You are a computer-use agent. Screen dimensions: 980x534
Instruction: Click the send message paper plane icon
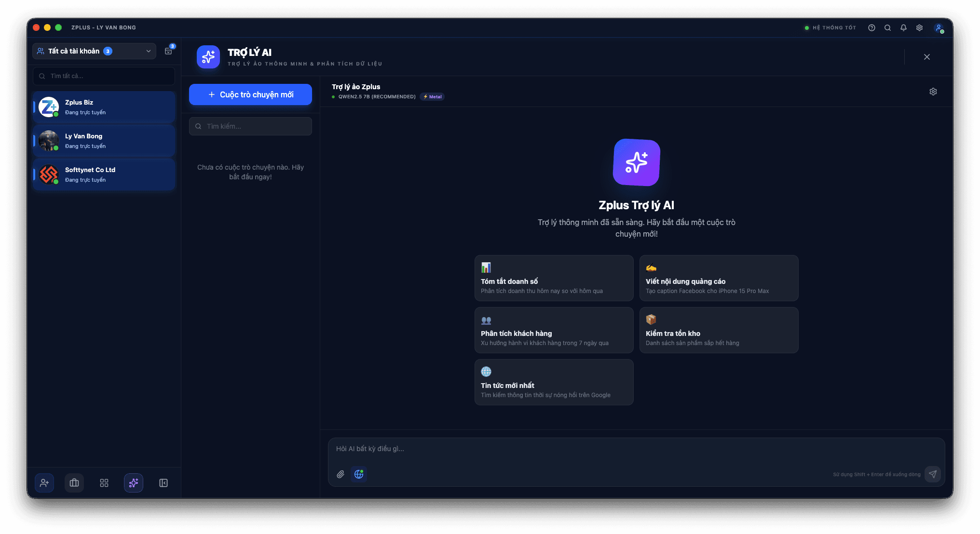coord(933,474)
